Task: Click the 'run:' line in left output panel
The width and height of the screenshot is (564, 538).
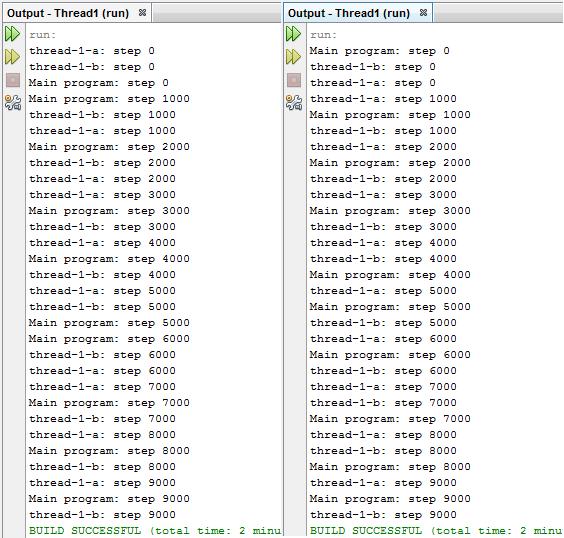Action: pyautogui.click(x=42, y=35)
